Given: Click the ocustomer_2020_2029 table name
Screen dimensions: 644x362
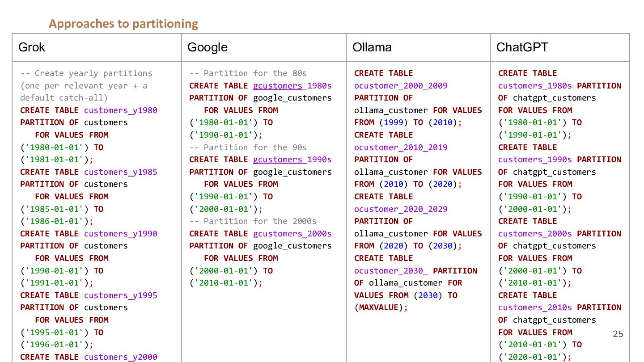Looking at the screenshot, I should tap(401, 209).
